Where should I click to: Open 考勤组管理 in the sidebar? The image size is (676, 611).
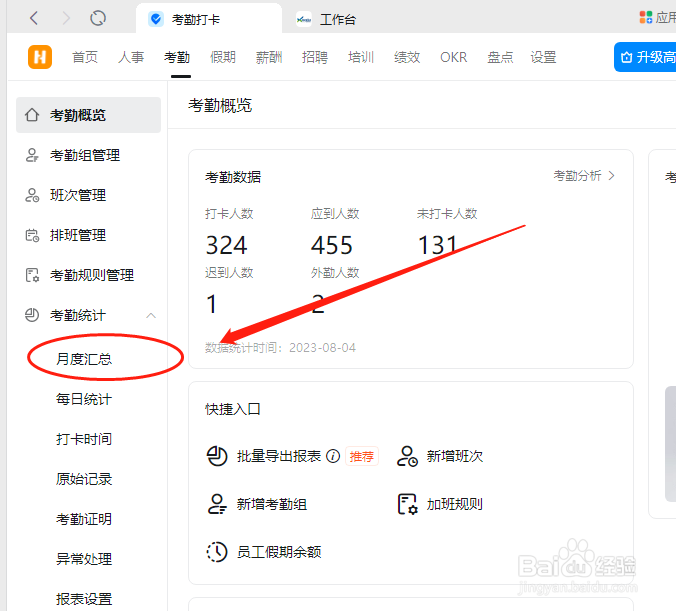tap(85, 155)
